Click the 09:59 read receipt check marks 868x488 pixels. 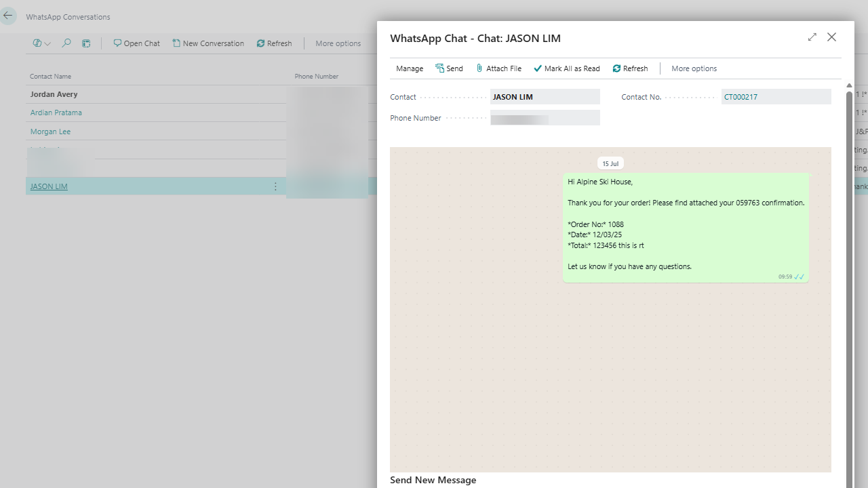coord(800,277)
